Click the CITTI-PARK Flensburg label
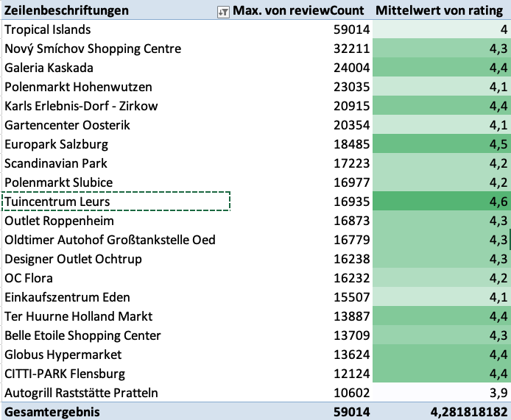This screenshot has width=511, height=420. point(65,374)
